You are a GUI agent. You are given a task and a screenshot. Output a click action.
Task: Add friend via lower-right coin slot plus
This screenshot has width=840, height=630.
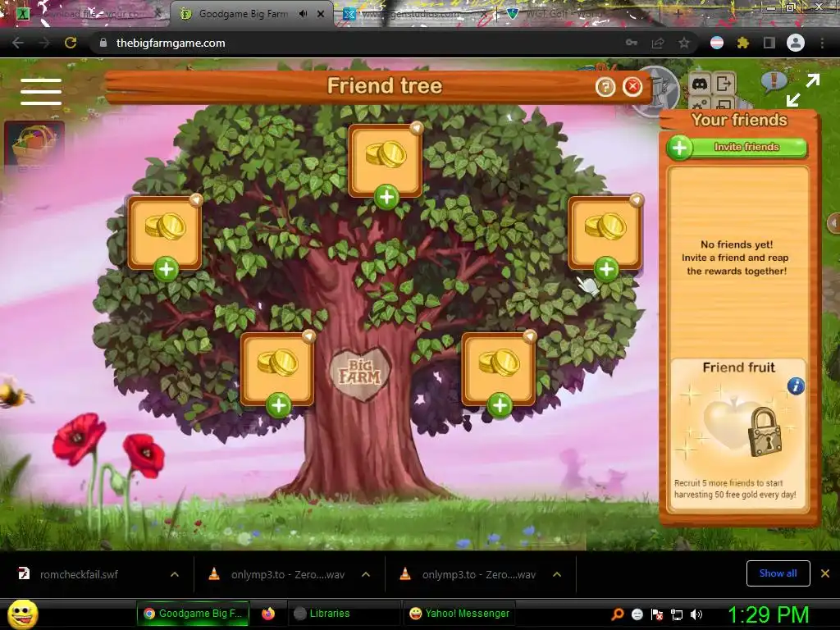tap(500, 405)
